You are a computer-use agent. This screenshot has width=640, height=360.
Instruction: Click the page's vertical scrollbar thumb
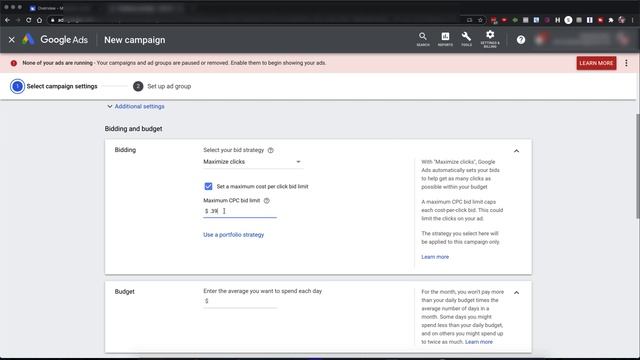click(637, 167)
